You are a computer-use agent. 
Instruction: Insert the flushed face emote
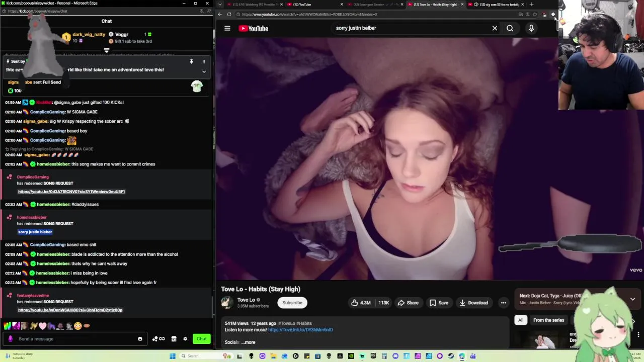coord(77,326)
